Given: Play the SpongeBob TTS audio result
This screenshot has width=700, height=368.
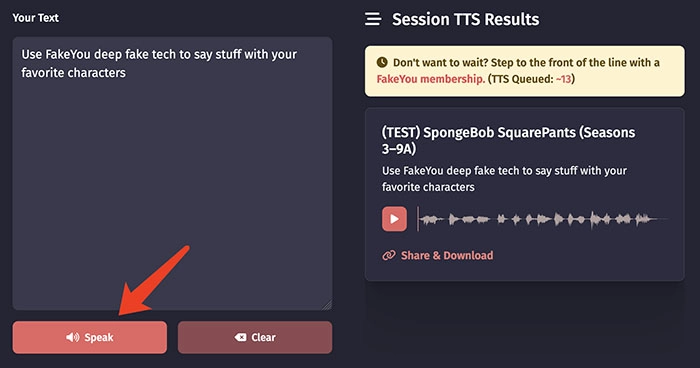Looking at the screenshot, I should pyautogui.click(x=394, y=219).
